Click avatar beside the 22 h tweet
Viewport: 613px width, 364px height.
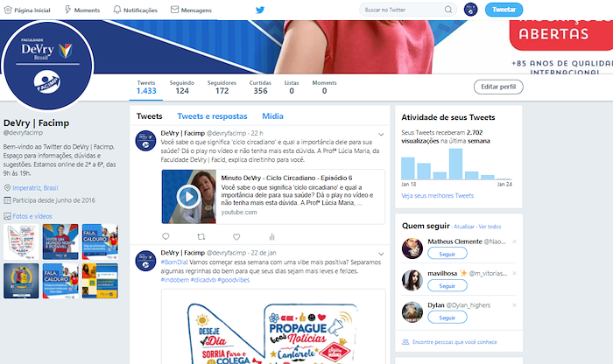pos(145,141)
